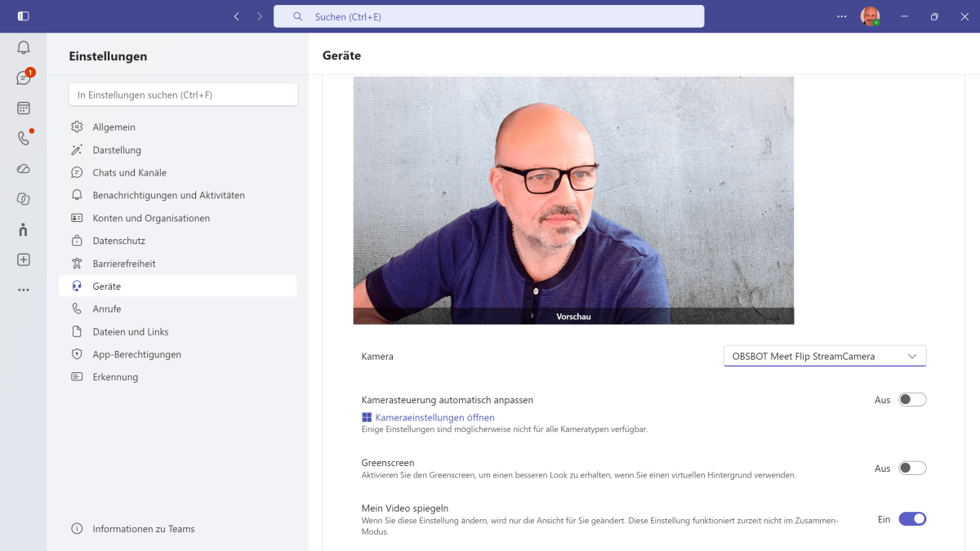Go forward with the right arrow in the title bar

point(260,16)
